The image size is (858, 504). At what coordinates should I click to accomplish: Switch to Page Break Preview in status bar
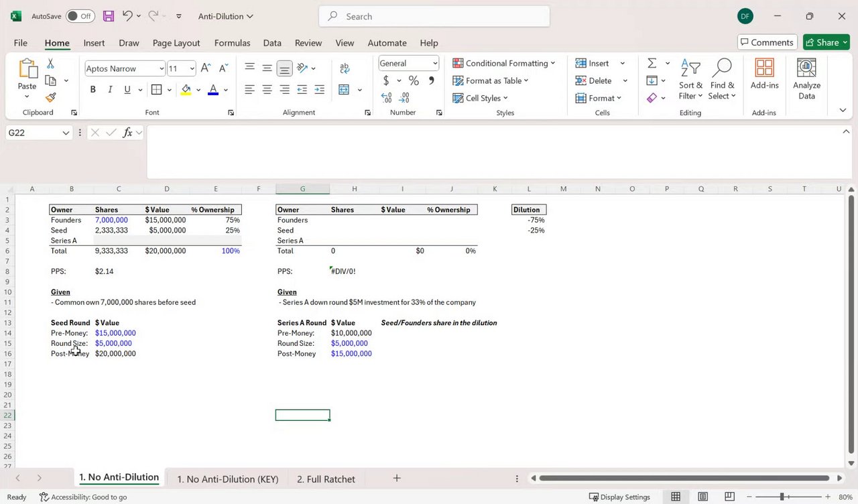point(729,497)
